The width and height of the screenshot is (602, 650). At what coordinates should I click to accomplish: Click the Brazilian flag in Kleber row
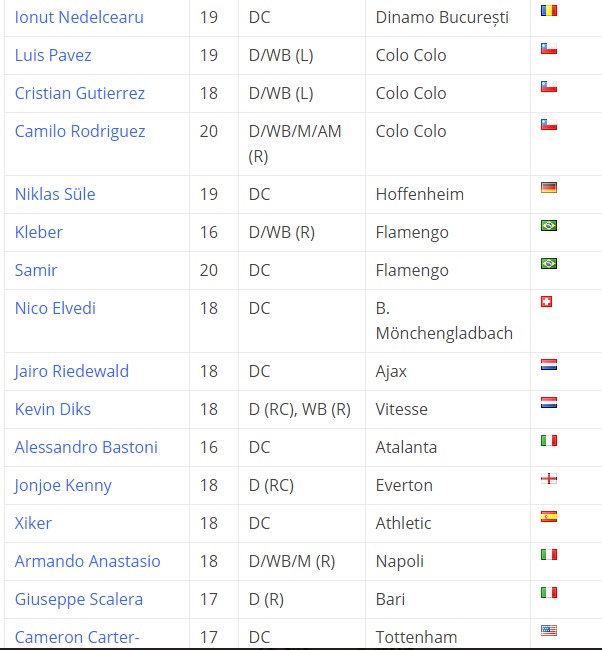[x=549, y=226]
